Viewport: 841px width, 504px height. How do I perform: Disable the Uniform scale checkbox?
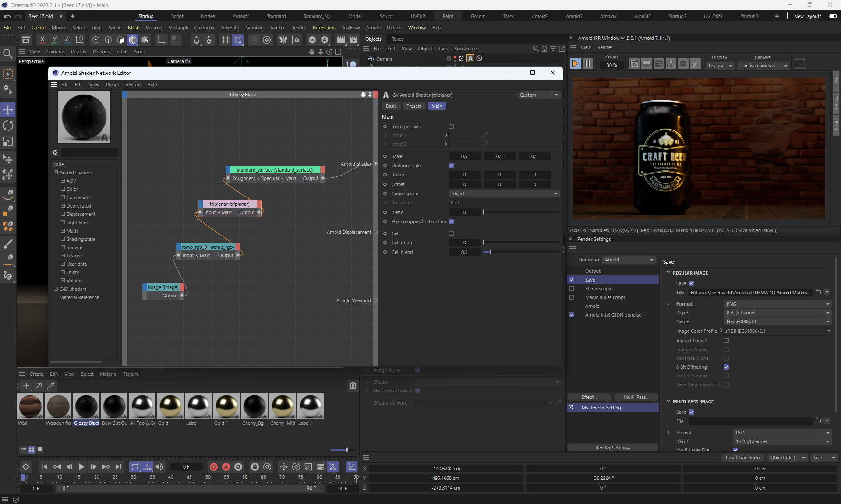pos(451,166)
